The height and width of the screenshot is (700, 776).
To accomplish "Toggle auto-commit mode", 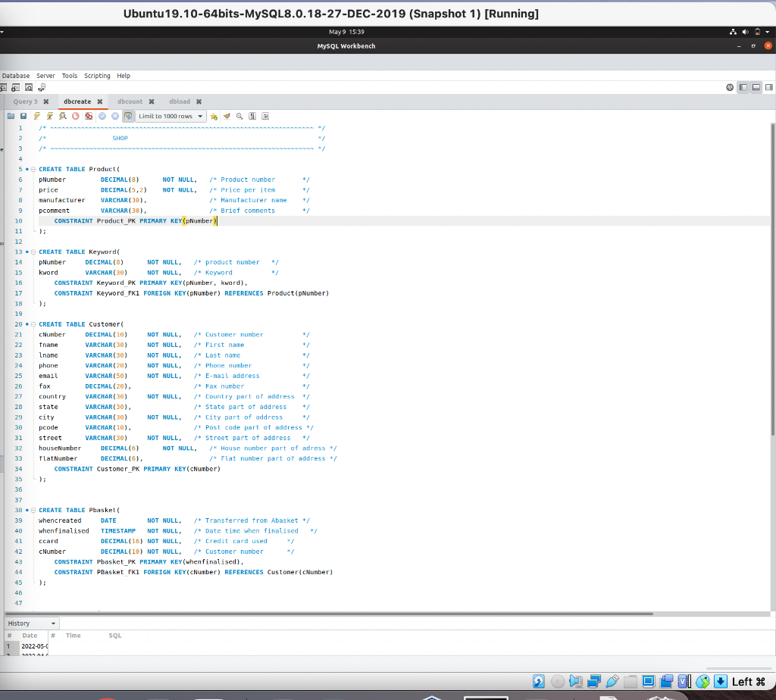I will click(128, 115).
